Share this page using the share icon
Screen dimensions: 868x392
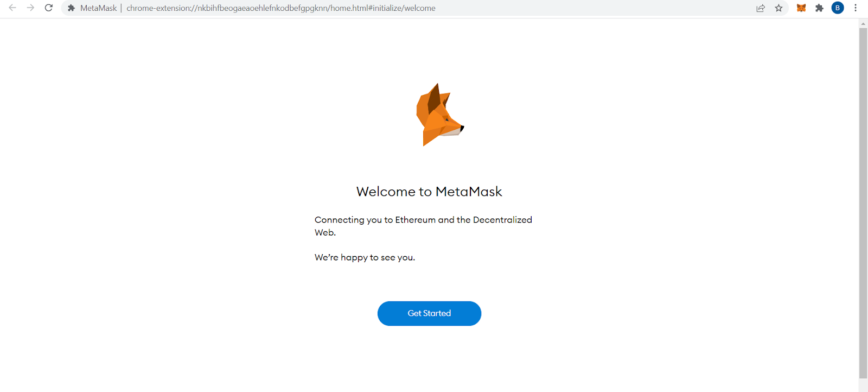761,8
